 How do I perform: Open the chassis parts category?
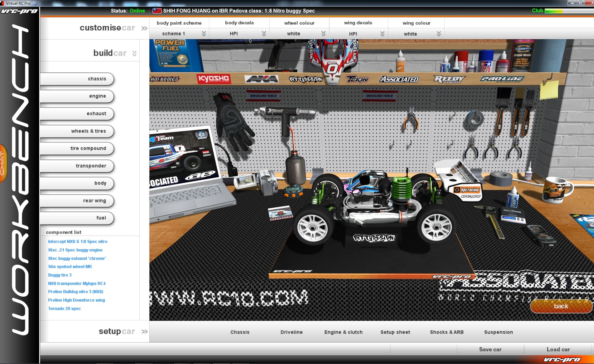click(77, 79)
